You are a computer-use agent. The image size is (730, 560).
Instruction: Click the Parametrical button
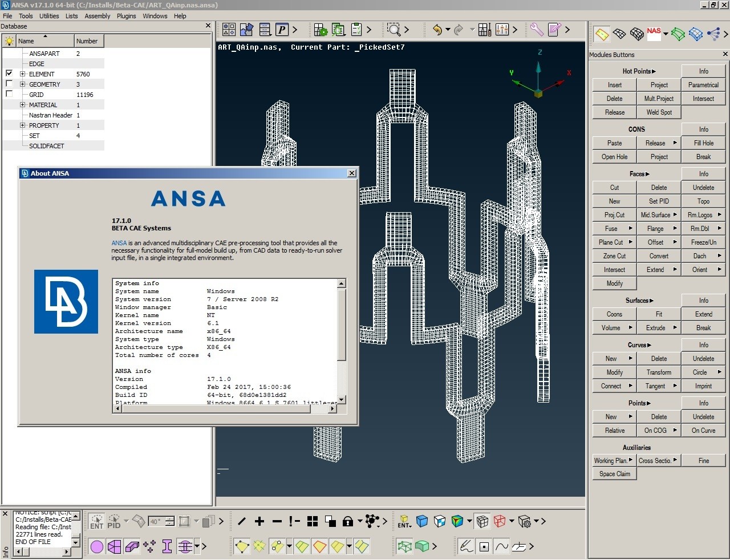(x=703, y=85)
